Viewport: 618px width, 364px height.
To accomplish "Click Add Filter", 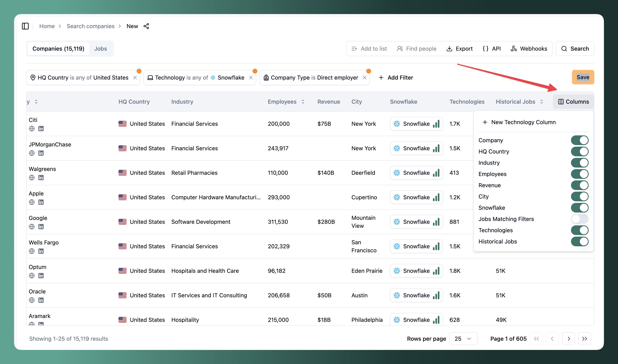I will [396, 78].
